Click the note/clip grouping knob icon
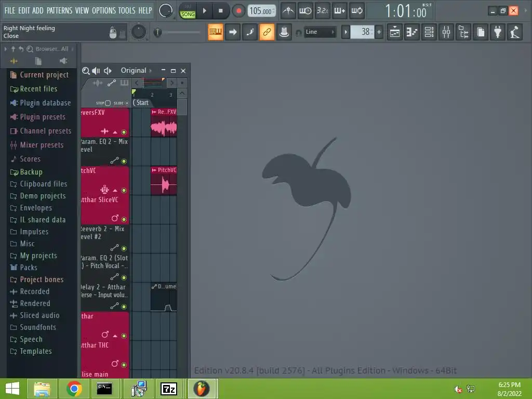Screen dimensions: 532x399 click(284, 32)
